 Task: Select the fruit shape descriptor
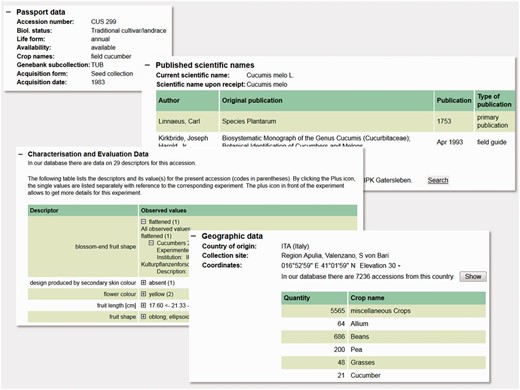tap(123, 317)
